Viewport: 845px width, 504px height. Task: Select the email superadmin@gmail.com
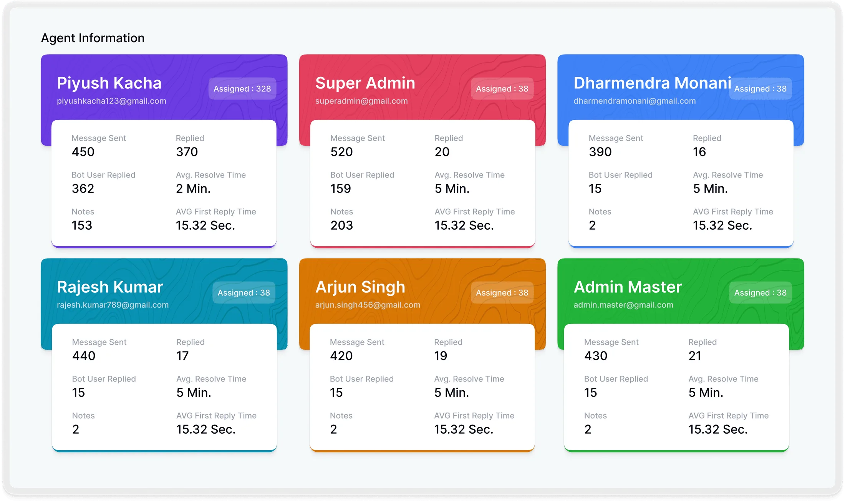361,101
